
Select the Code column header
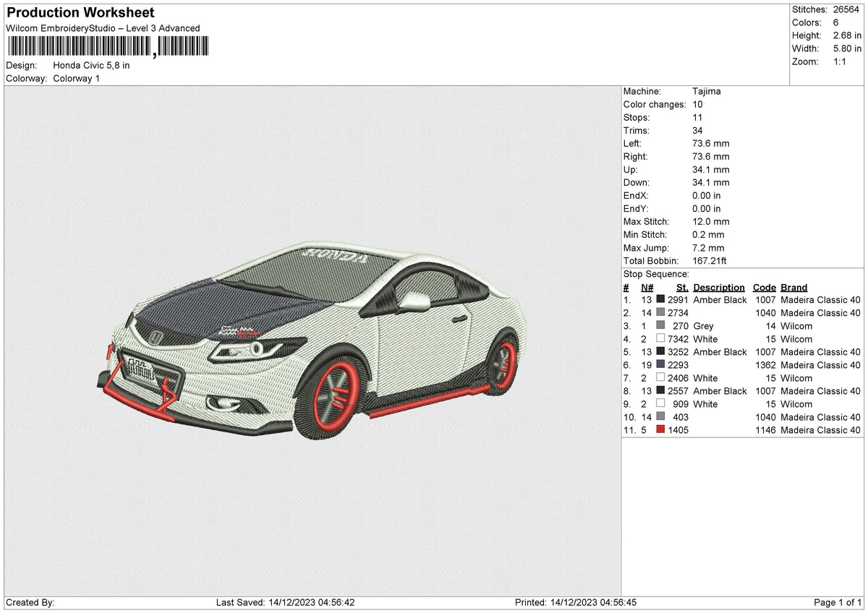764,287
